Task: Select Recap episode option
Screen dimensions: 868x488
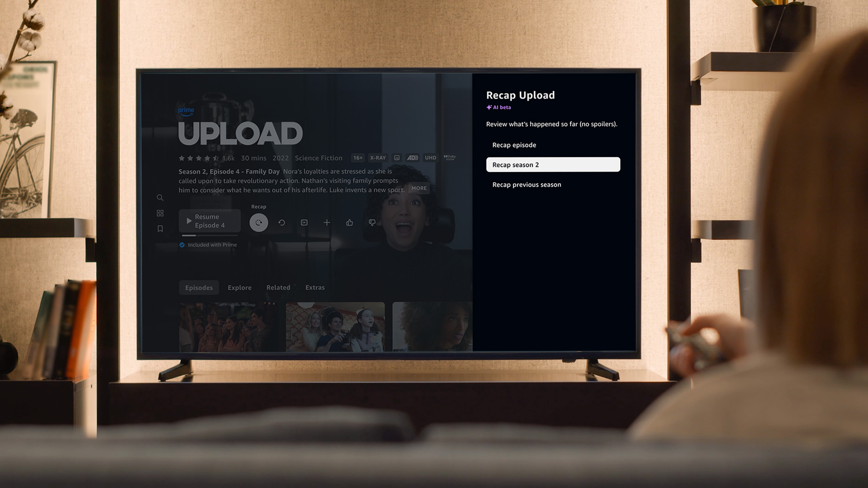Action: pyautogui.click(x=514, y=145)
